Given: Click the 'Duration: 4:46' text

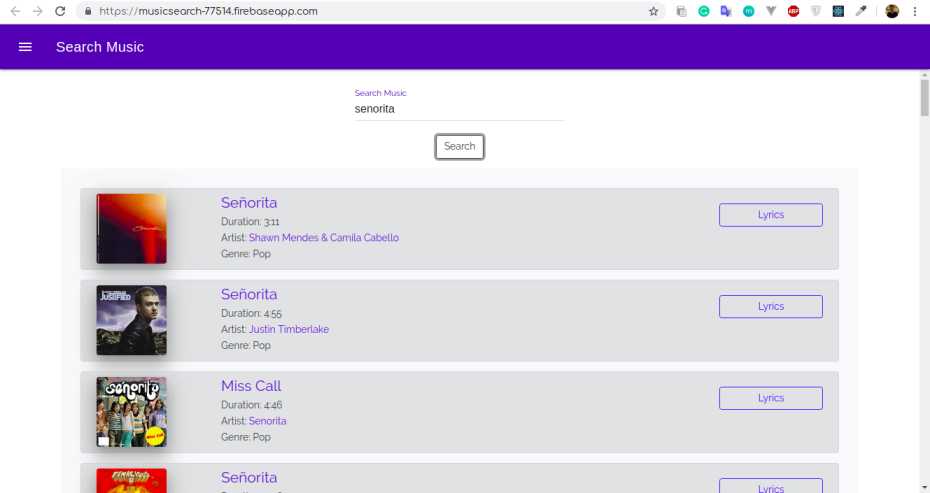Looking at the screenshot, I should [x=251, y=405].
